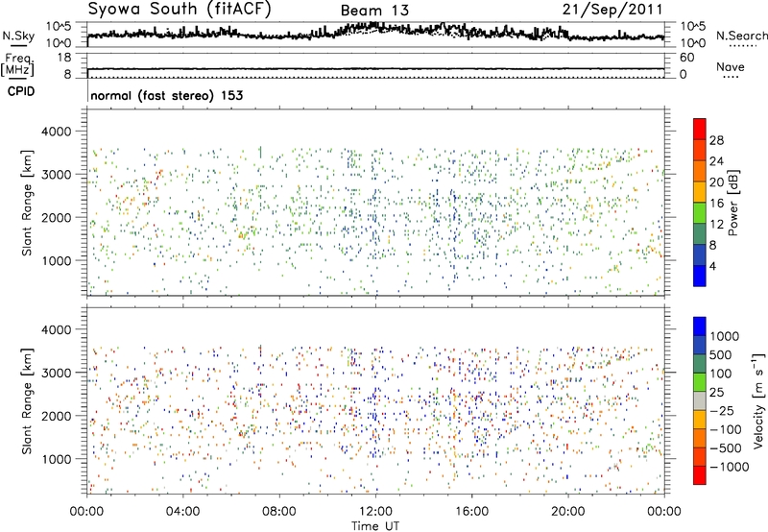Select the red -1000 m/s velocity swatch

700,475
